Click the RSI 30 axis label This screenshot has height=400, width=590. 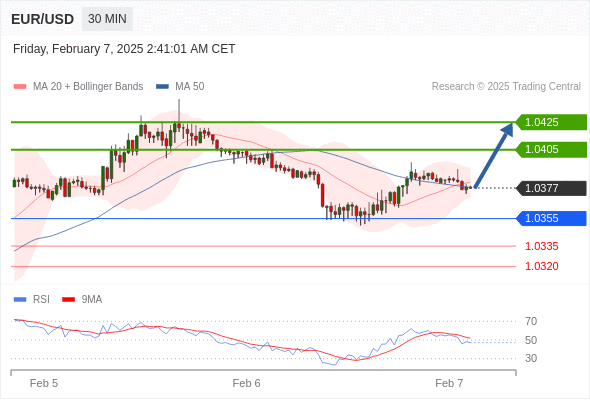point(531,358)
